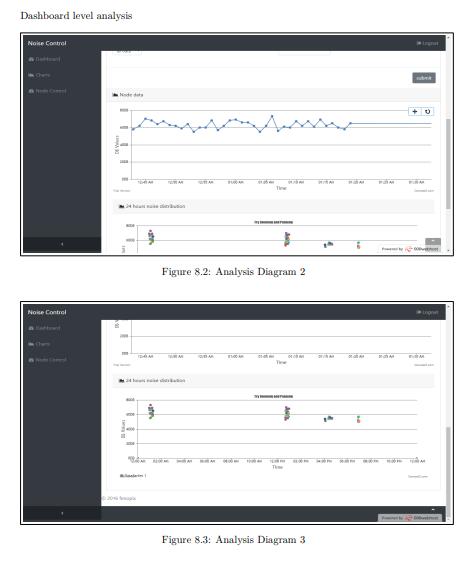469x568 pixels.
Task: Click Logout icon in Figure 8.2 header
Action: (x=419, y=43)
